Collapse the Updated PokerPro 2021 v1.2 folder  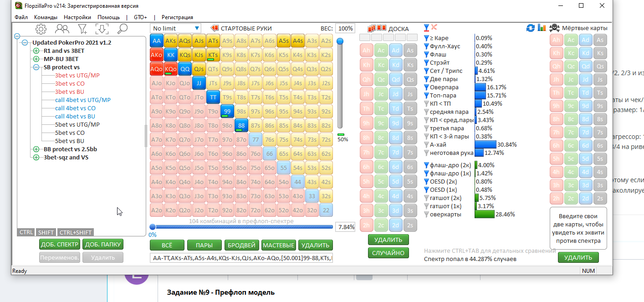[x=25, y=43]
